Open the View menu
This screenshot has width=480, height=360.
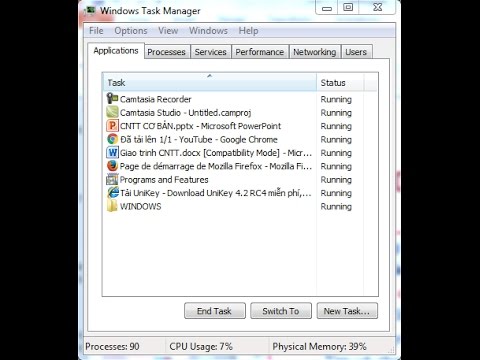[168, 31]
